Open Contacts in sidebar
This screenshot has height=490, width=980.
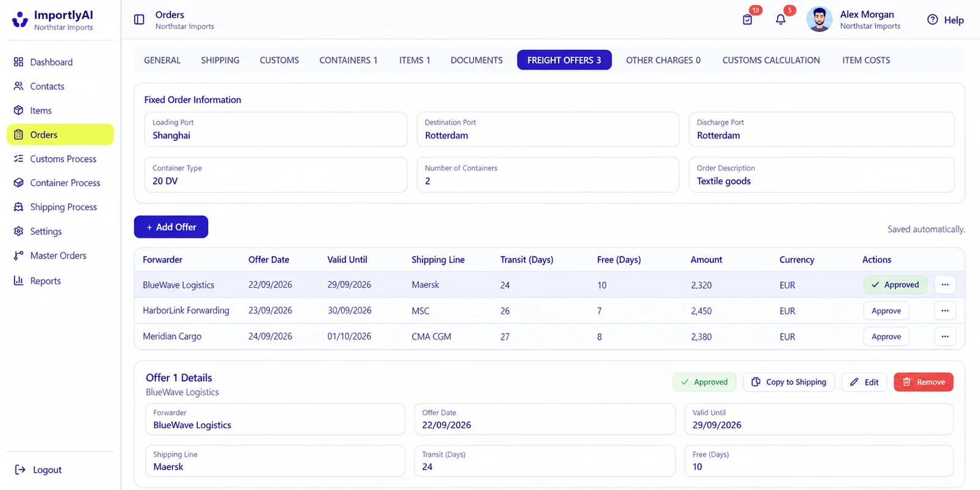click(x=60, y=86)
